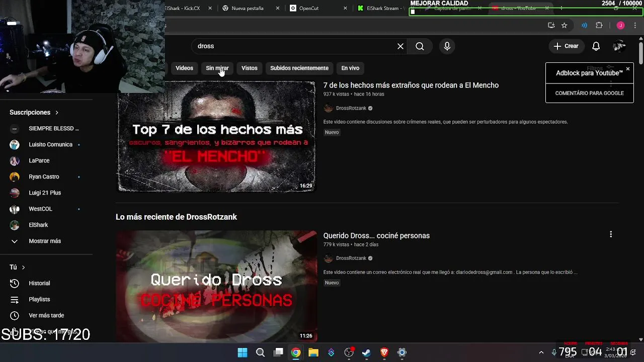Open video title 7 de los hechos más extraños

411,85
